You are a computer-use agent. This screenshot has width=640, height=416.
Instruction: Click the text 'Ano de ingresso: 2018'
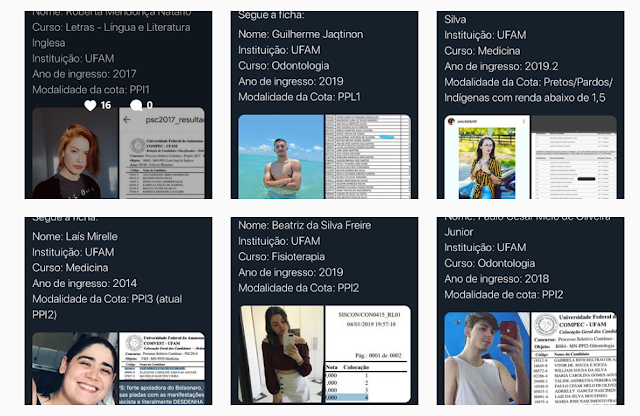tap(497, 279)
